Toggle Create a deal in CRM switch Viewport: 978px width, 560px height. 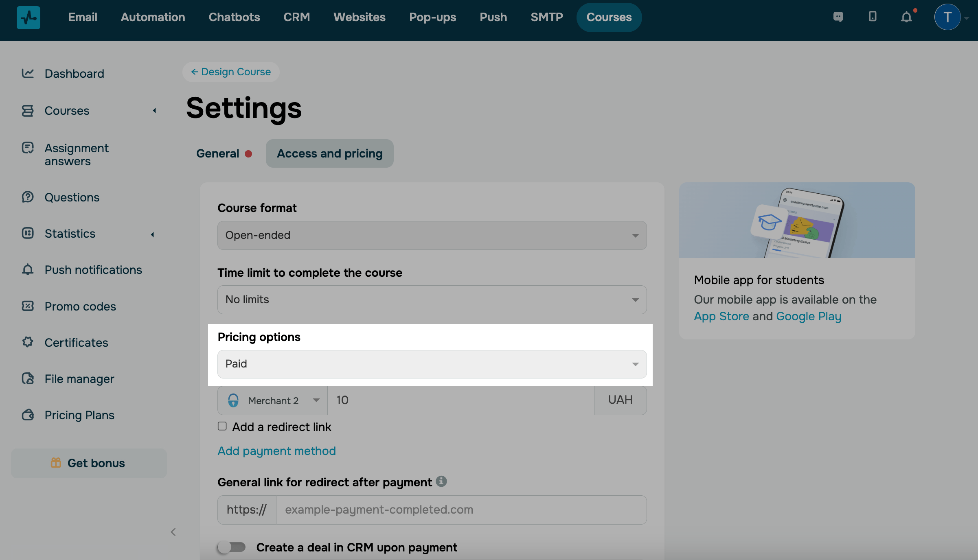232,547
